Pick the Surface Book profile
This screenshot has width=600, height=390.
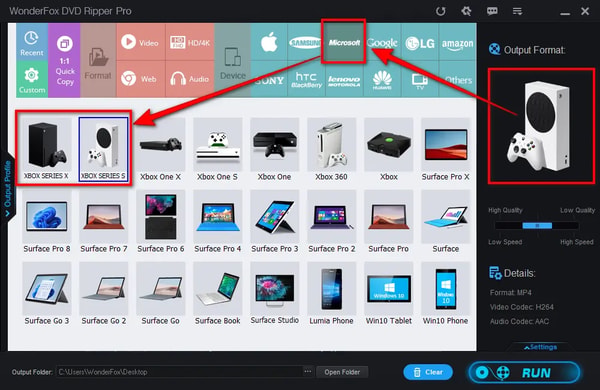tap(217, 294)
